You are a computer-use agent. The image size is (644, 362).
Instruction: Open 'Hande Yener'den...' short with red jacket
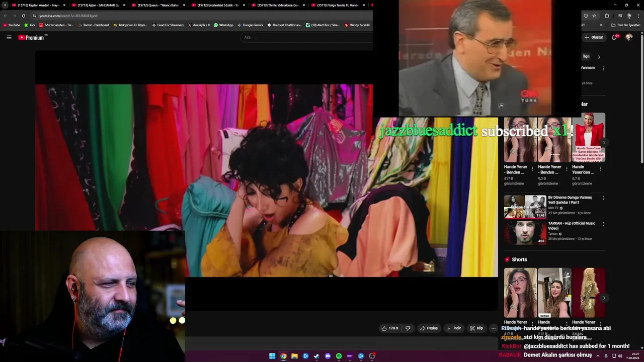pos(589,138)
